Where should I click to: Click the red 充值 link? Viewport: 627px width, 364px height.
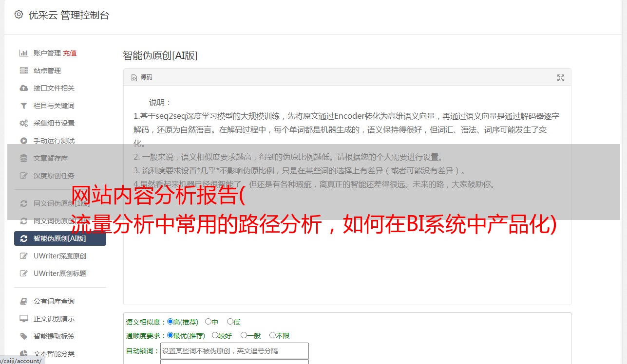click(70, 53)
